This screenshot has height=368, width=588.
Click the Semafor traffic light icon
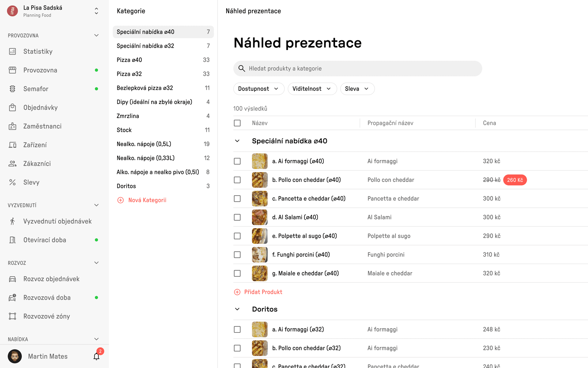[13, 89]
